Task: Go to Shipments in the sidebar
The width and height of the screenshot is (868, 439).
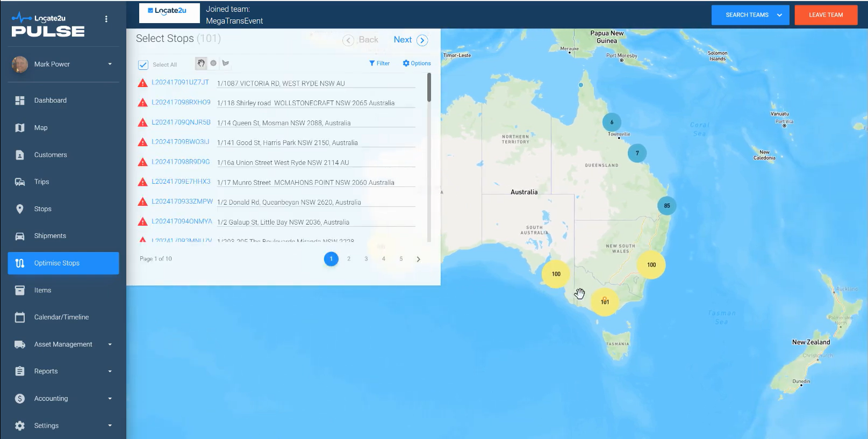Action: pyautogui.click(x=50, y=236)
